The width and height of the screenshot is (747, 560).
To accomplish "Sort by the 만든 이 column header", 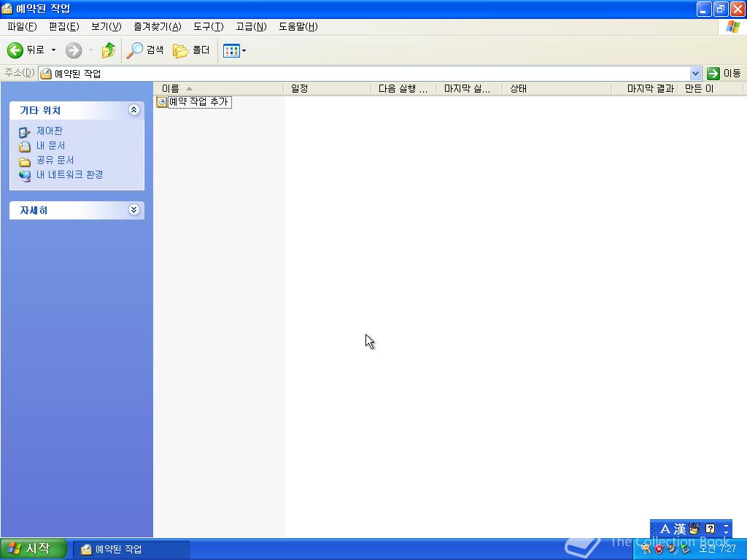I will (710, 88).
